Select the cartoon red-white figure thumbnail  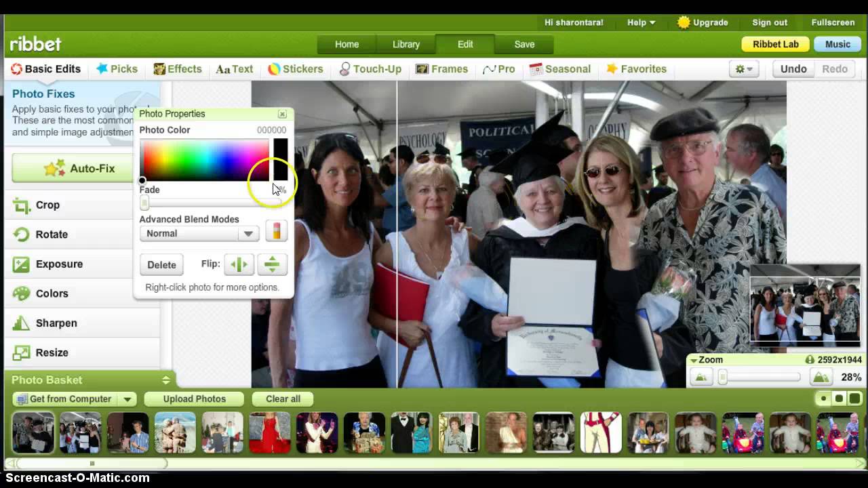601,432
